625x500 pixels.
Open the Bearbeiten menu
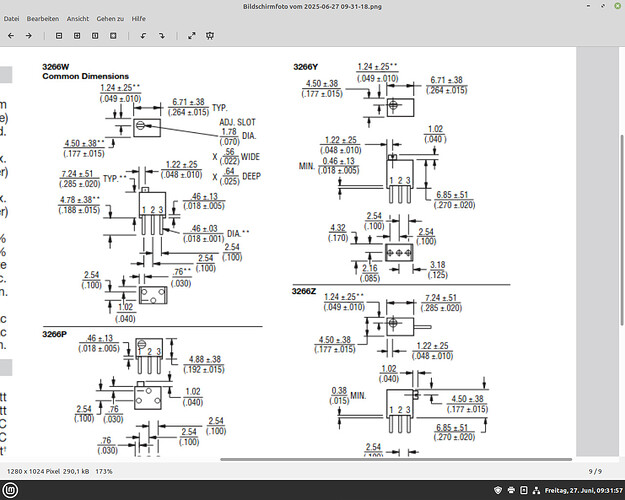point(43,19)
